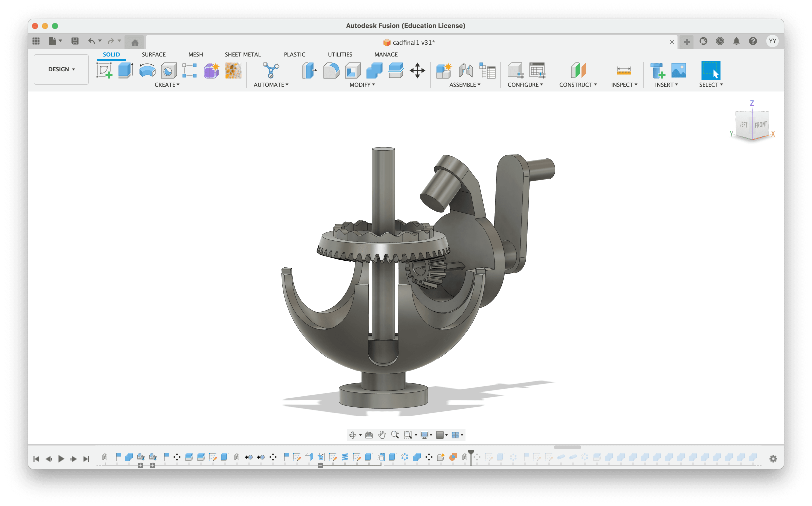The height and width of the screenshot is (506, 812).
Task: Open the Orbit navigation tool
Action: (x=352, y=435)
